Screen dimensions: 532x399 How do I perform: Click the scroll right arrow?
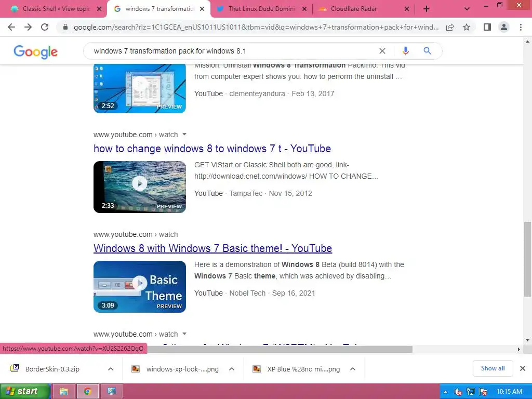(x=518, y=349)
